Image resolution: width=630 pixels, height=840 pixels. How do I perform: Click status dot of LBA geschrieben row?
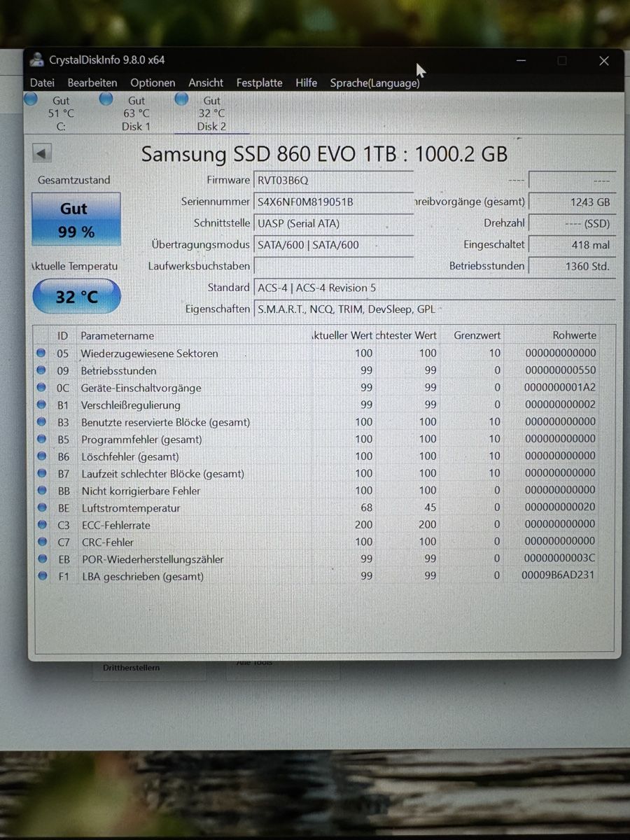click(42, 575)
